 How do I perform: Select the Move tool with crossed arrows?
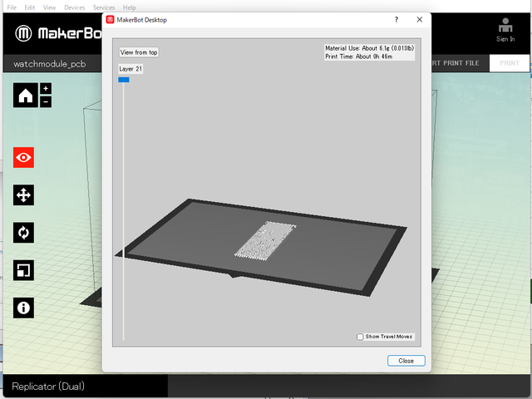tap(23, 195)
